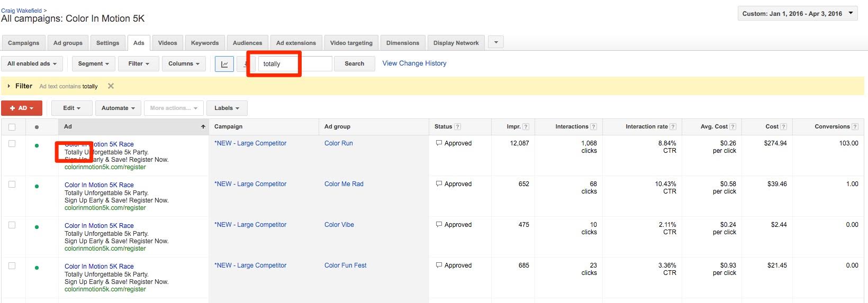
Task: Open the All enabled ads dropdown
Action: (32, 64)
